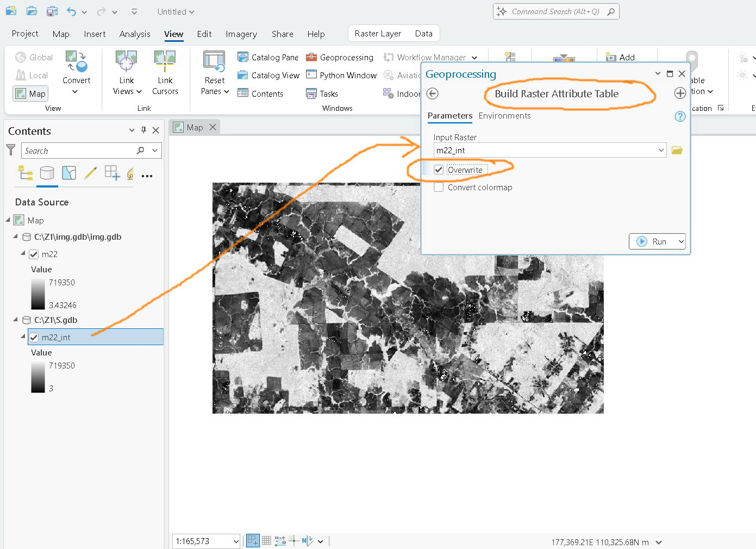Image resolution: width=756 pixels, height=549 pixels.
Task: Open the Tasks window
Action: 322,93
